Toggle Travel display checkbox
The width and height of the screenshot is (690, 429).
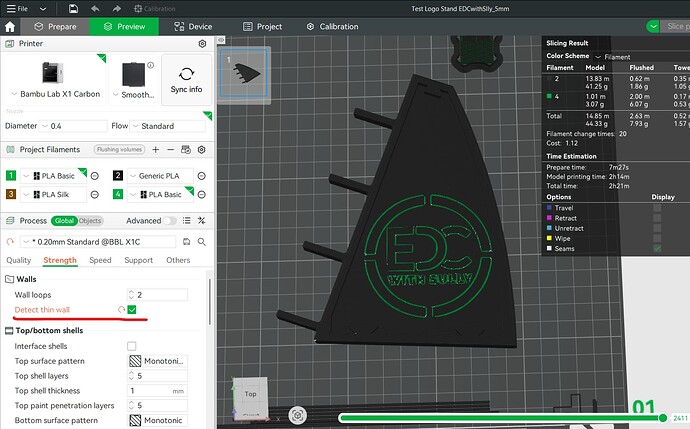[x=657, y=208]
